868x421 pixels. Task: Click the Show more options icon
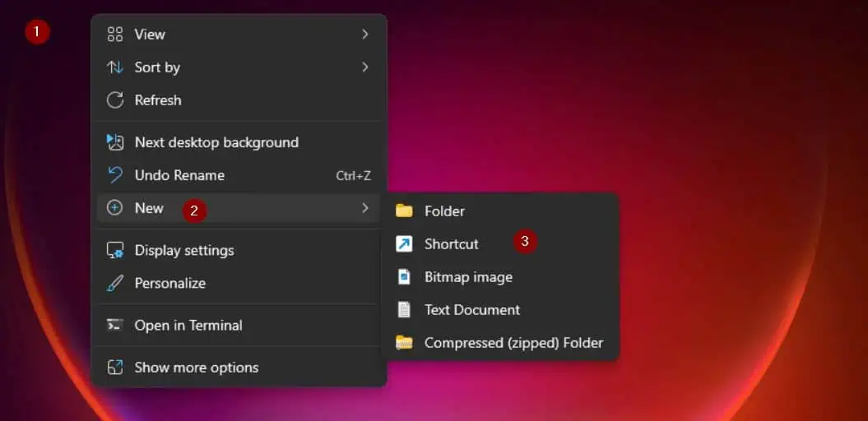point(114,368)
